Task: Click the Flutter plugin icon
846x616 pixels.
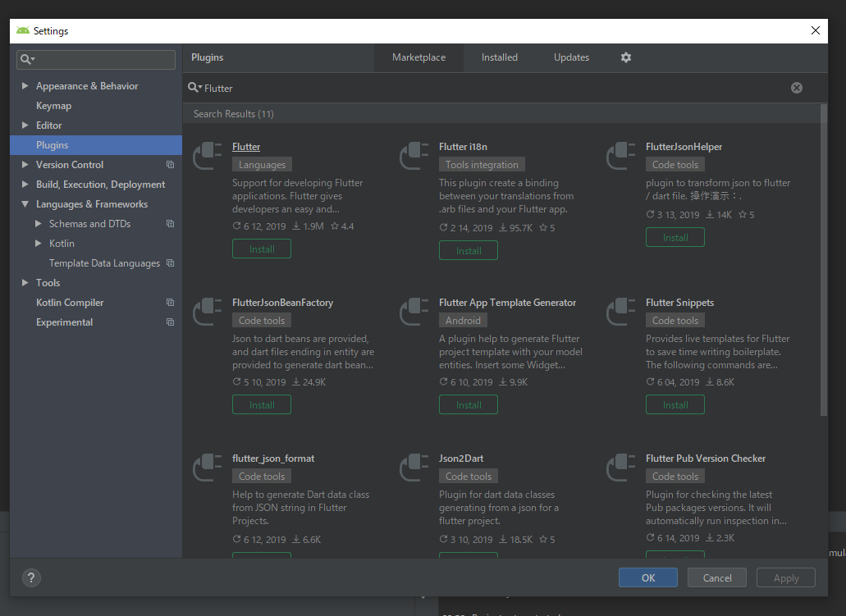Action: point(207,156)
